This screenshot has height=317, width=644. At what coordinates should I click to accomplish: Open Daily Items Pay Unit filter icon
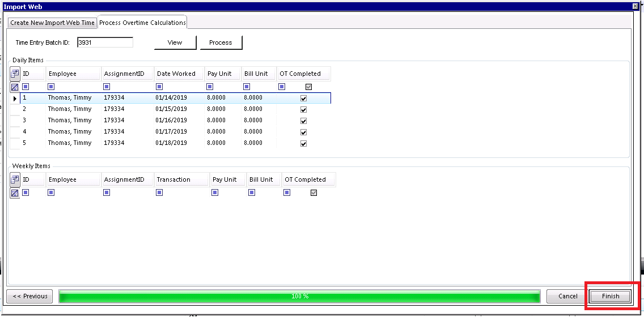210,87
